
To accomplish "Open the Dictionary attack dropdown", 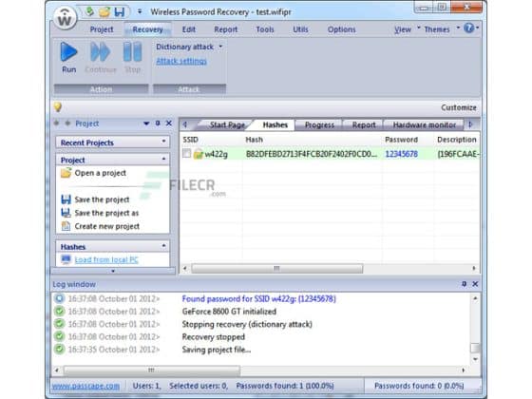I will click(x=220, y=47).
